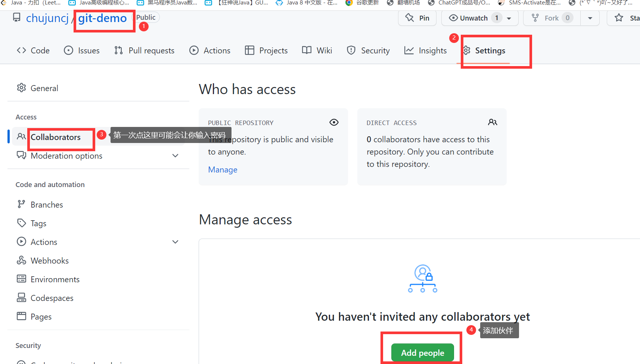Open the 翻墙机场 bookmark

coord(403,3)
